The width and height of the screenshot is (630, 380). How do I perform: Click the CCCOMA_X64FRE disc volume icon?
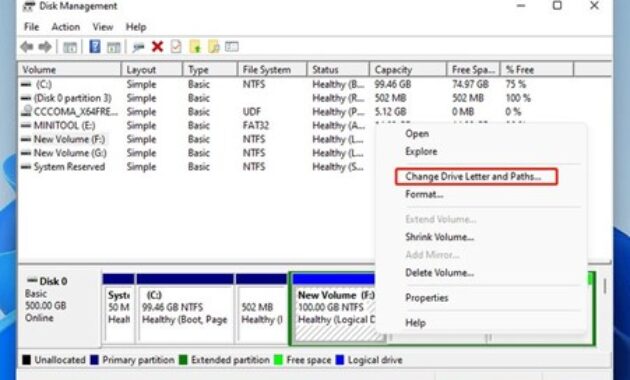coord(27,110)
